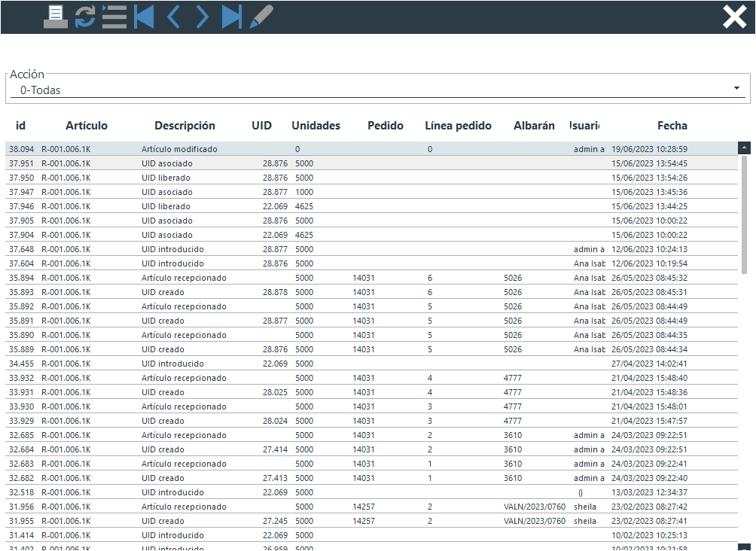The width and height of the screenshot is (756, 551).
Task: Go to next record arrow
Action: tap(202, 17)
